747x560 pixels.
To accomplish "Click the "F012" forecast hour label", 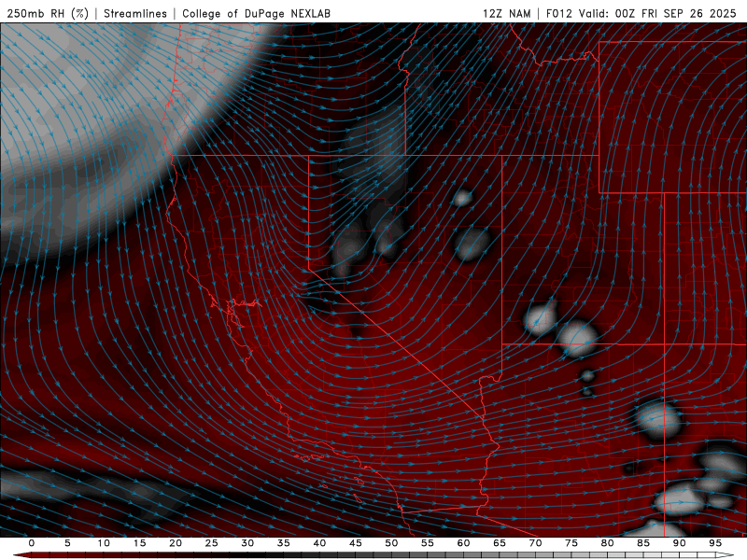I will [x=558, y=13].
